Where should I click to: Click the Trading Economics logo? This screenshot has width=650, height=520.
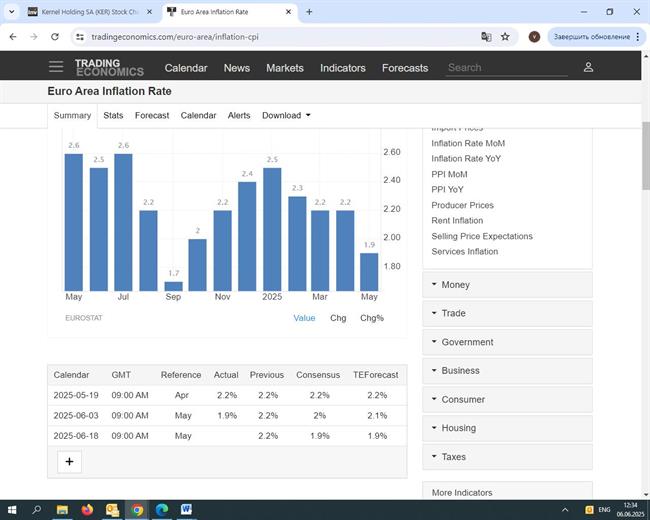point(109,68)
